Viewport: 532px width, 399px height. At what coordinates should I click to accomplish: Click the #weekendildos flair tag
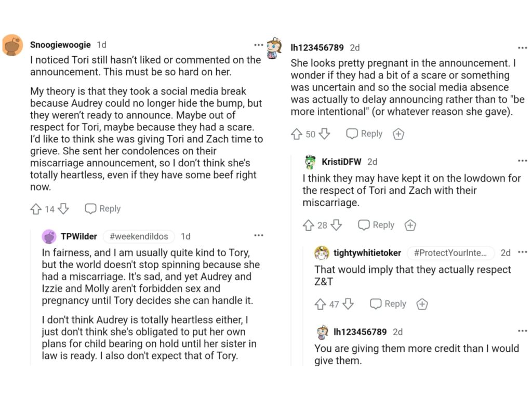139,236
